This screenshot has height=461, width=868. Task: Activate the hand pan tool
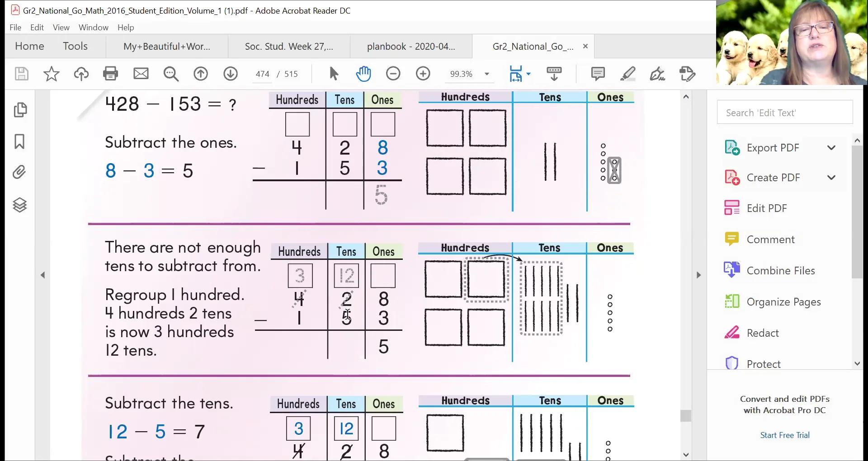[363, 74]
